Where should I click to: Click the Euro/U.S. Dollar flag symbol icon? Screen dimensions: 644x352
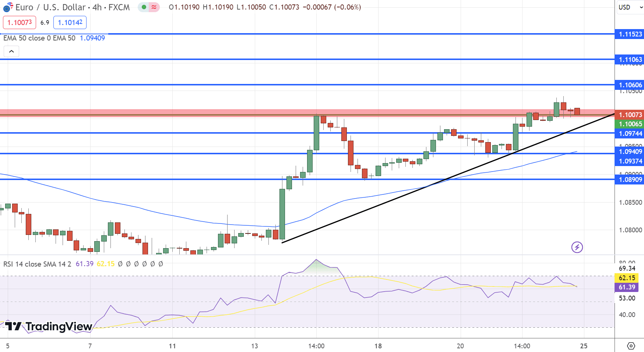pos(8,7)
